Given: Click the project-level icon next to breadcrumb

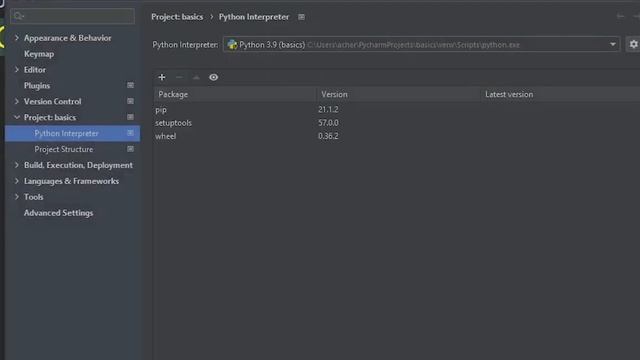Looking at the screenshot, I should click(301, 17).
